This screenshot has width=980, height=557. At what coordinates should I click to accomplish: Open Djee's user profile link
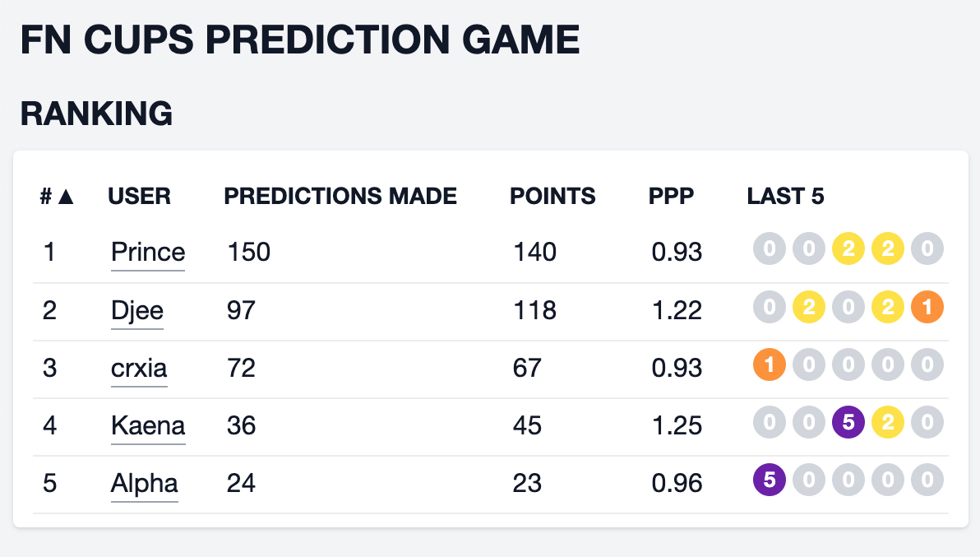[x=137, y=309]
